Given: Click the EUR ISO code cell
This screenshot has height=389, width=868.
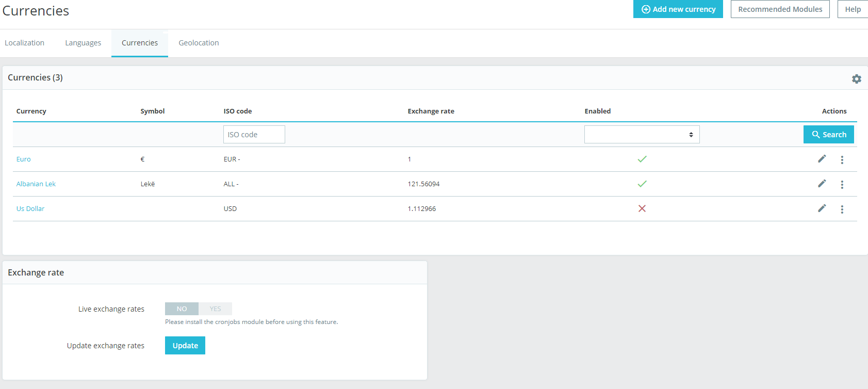Looking at the screenshot, I should 232,159.
